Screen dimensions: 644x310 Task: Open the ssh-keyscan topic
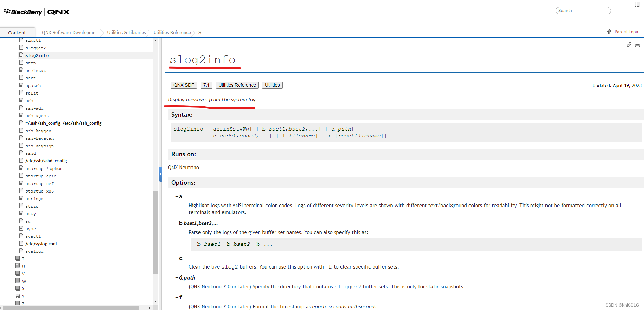click(x=40, y=138)
